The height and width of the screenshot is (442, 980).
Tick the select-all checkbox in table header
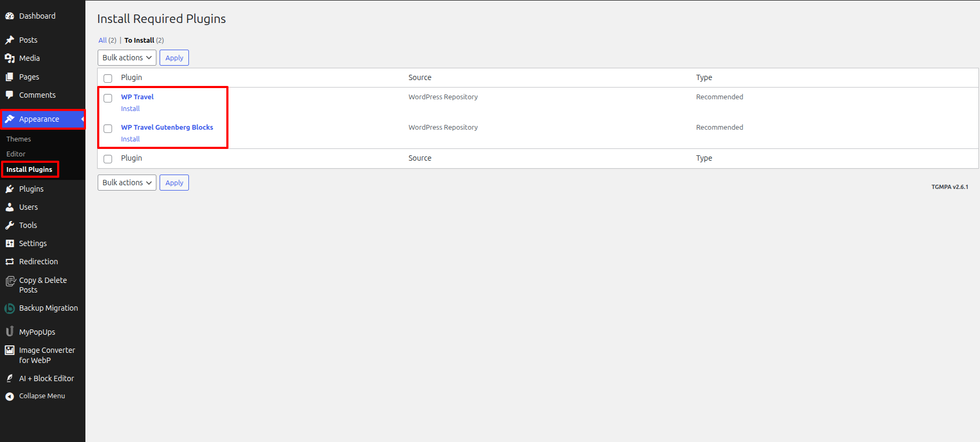coord(108,78)
